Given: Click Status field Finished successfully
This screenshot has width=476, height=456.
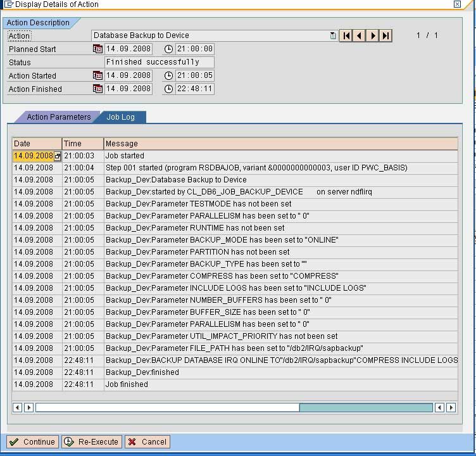Looking at the screenshot, I should pos(160,62).
